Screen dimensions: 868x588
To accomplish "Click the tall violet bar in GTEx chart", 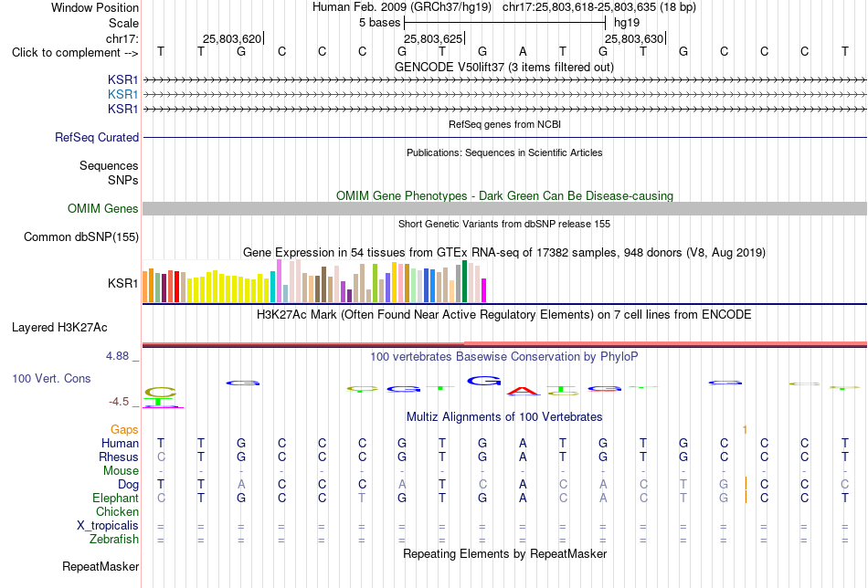I will [x=279, y=281].
